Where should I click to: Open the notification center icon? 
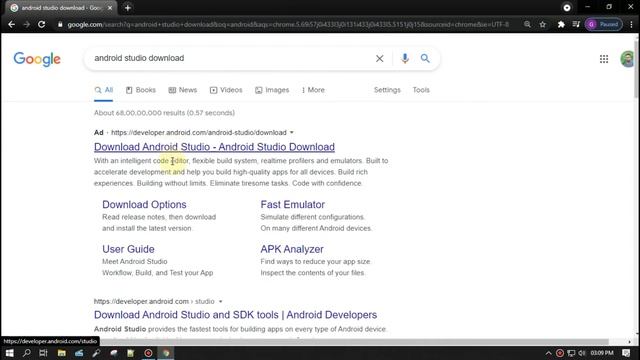626,353
